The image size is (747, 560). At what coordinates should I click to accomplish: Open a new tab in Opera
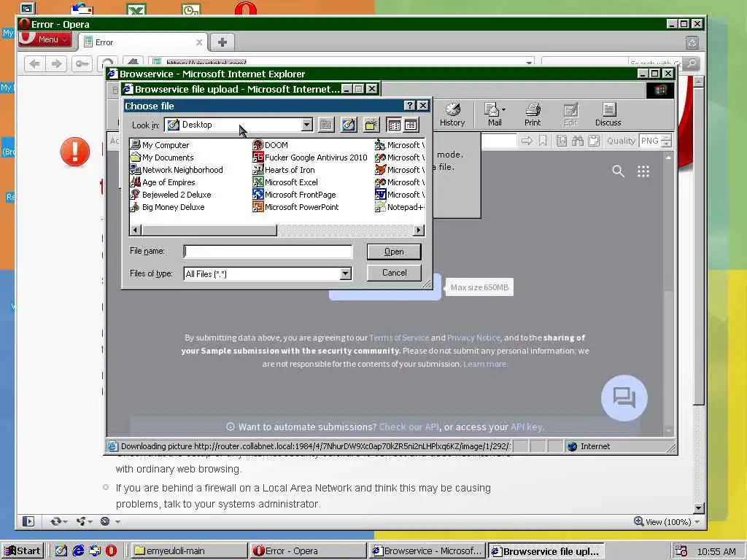pyautogui.click(x=222, y=42)
